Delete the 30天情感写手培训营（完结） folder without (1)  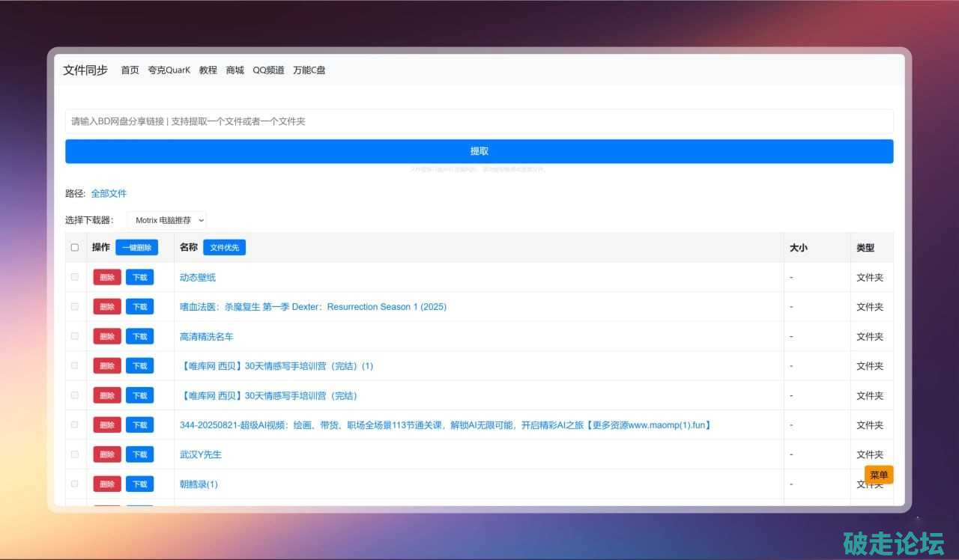(107, 395)
